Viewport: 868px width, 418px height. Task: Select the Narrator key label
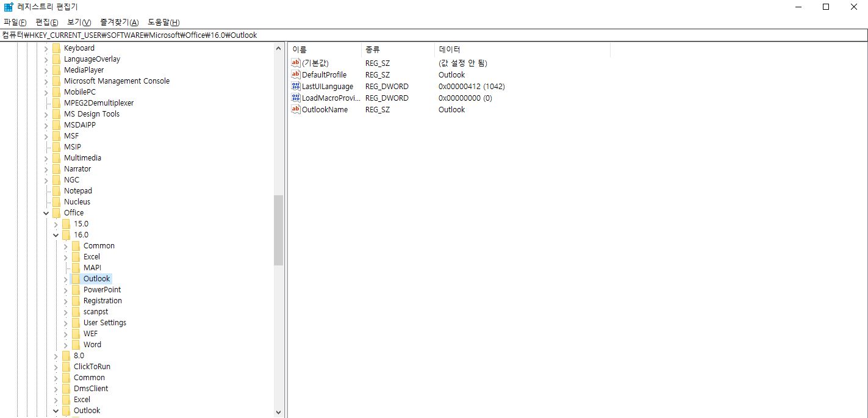[x=77, y=169]
